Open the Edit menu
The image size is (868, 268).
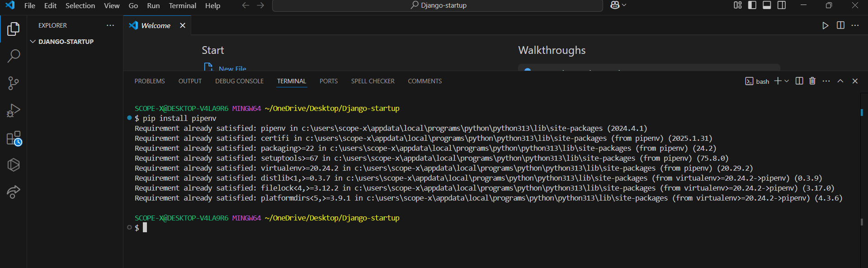click(50, 5)
